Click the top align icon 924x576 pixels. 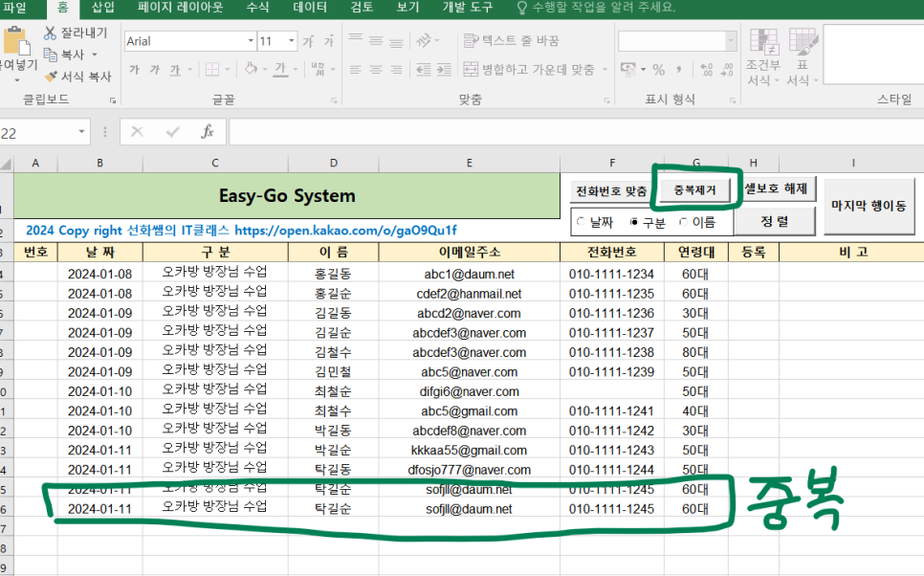(355, 40)
